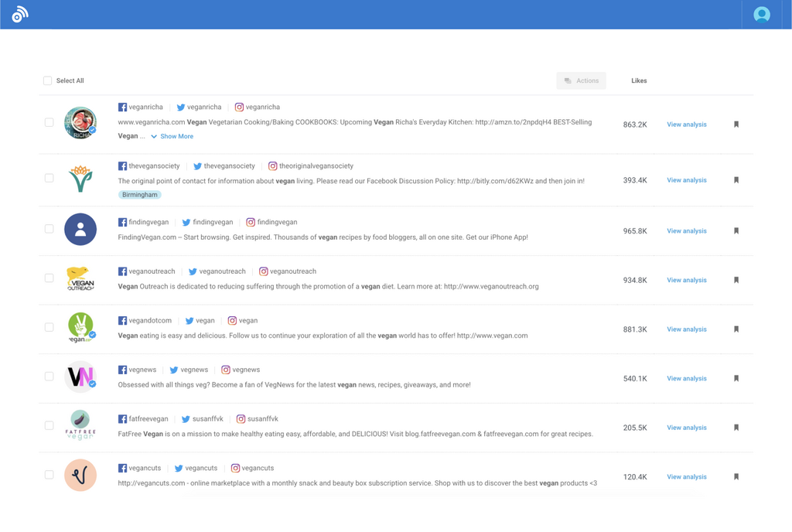Open the Actions dropdown button
Viewport: 792px width, 532px height.
[x=581, y=80]
